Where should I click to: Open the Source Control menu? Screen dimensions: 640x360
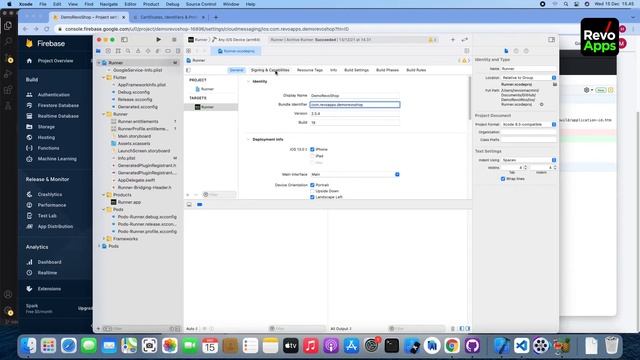201,4
